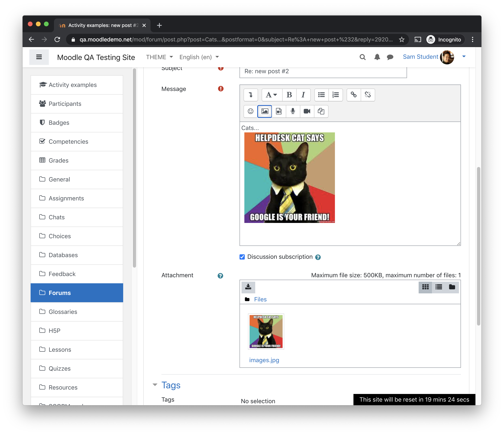Open help for Discussion subscription

[x=318, y=257]
